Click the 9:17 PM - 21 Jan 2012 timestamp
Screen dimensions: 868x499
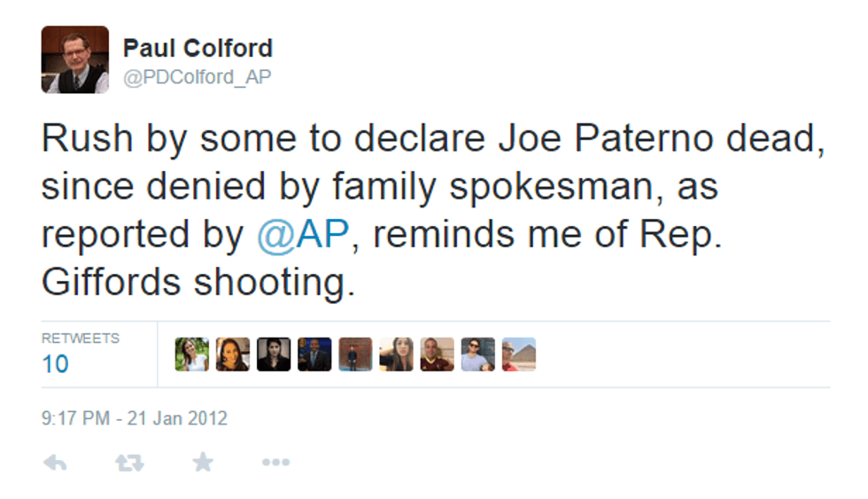134,417
